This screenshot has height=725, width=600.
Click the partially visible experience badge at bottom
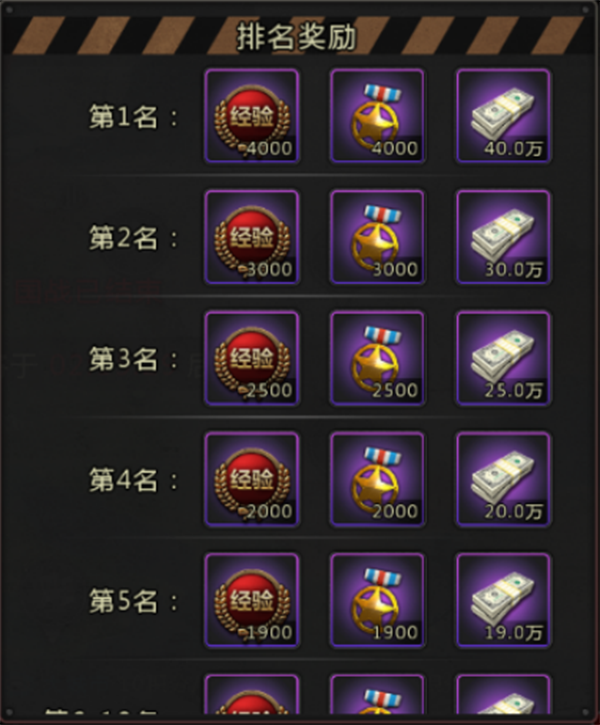(x=252, y=694)
